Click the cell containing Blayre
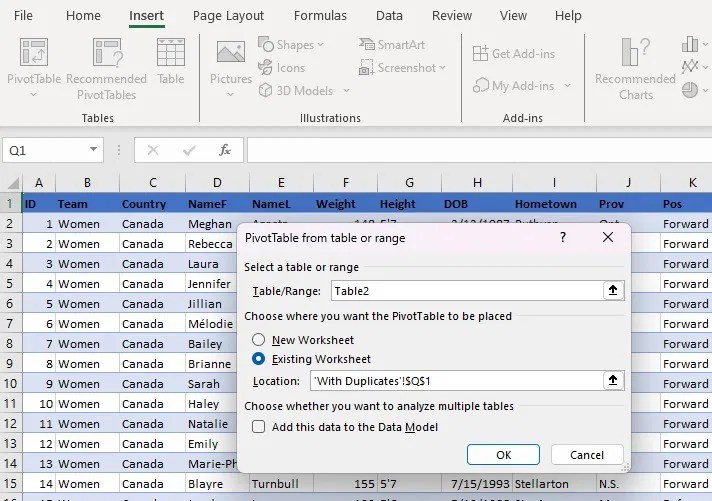The height and width of the screenshot is (501, 712). coord(218,483)
